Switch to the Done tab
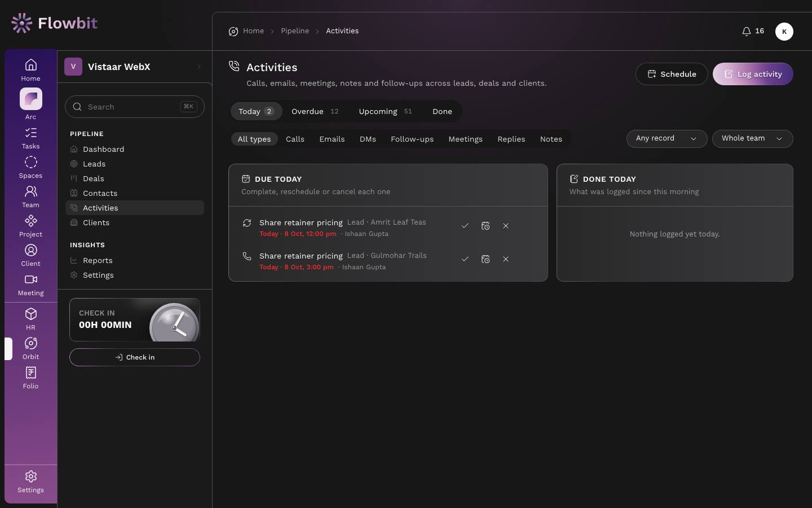This screenshot has height=508, width=812. (442, 111)
